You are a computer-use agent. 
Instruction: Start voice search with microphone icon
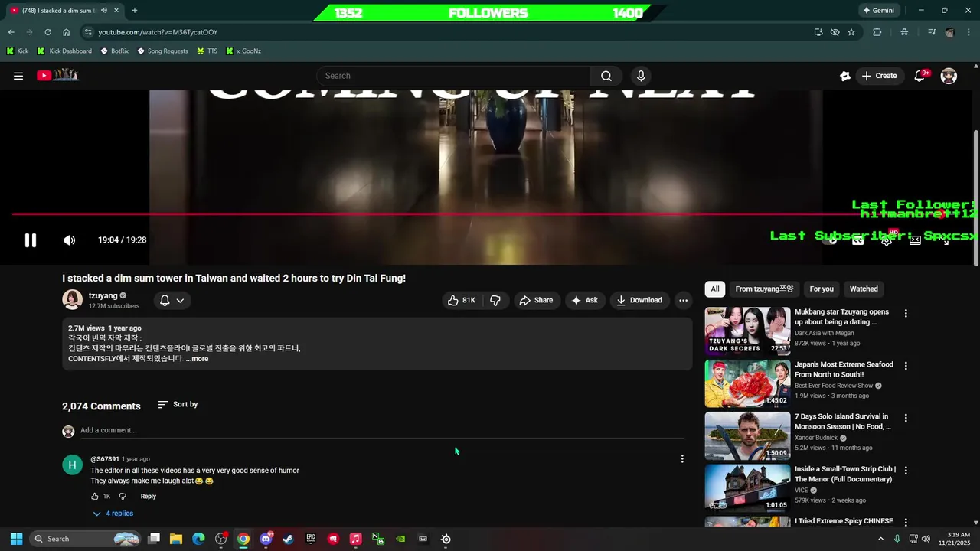[641, 76]
